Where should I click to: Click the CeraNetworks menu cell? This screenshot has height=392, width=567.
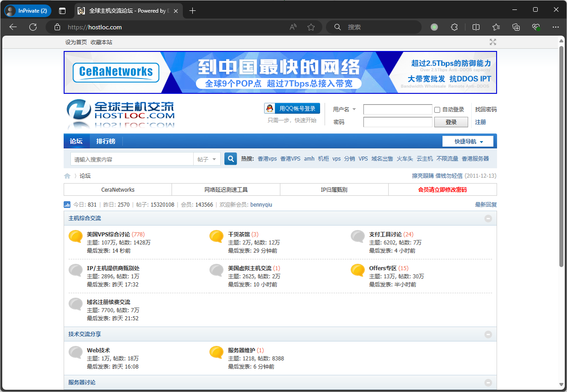pos(118,190)
